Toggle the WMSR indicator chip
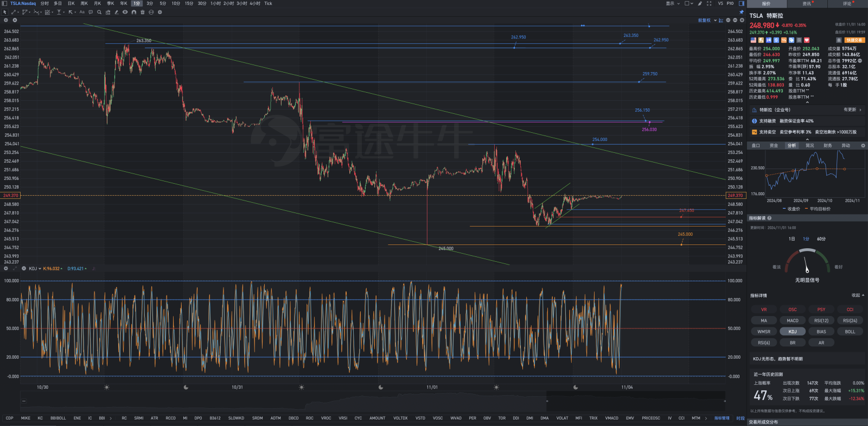Viewport: 868px width, 426px height. (764, 332)
